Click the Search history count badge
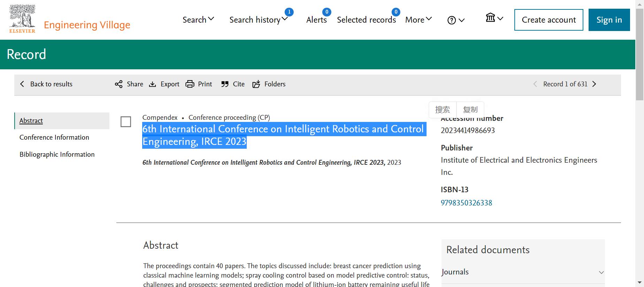644x287 pixels. coord(289,12)
